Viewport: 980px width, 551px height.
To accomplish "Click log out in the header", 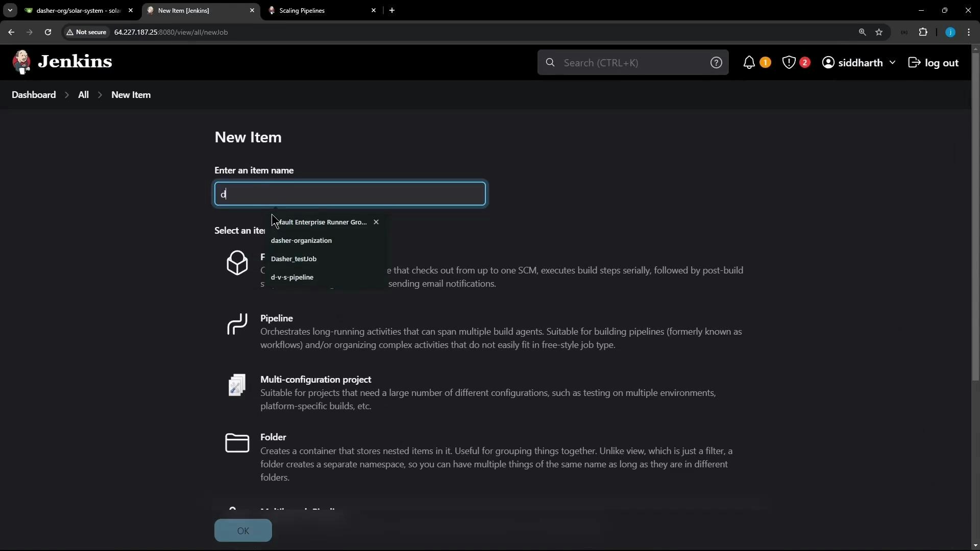I will [941, 62].
